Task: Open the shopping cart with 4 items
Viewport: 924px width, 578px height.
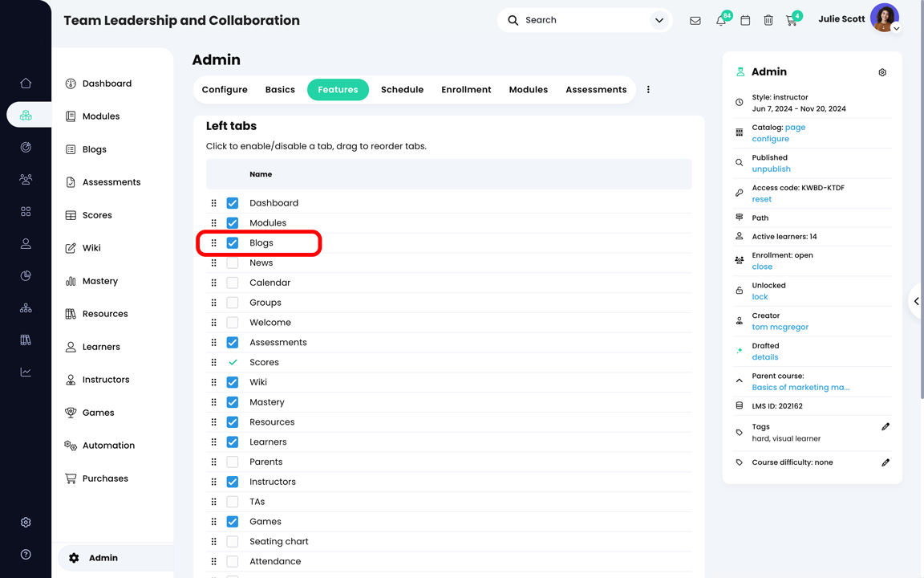Action: click(792, 20)
